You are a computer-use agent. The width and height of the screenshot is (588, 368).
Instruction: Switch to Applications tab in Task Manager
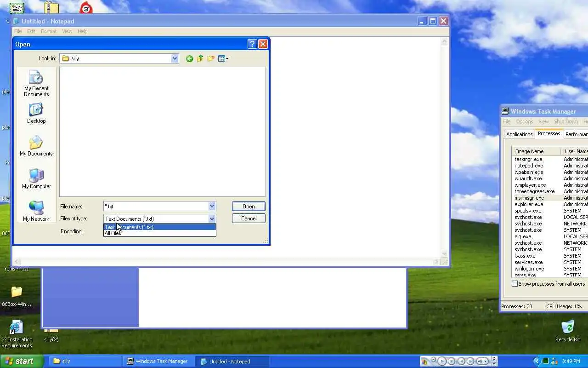[x=520, y=134]
